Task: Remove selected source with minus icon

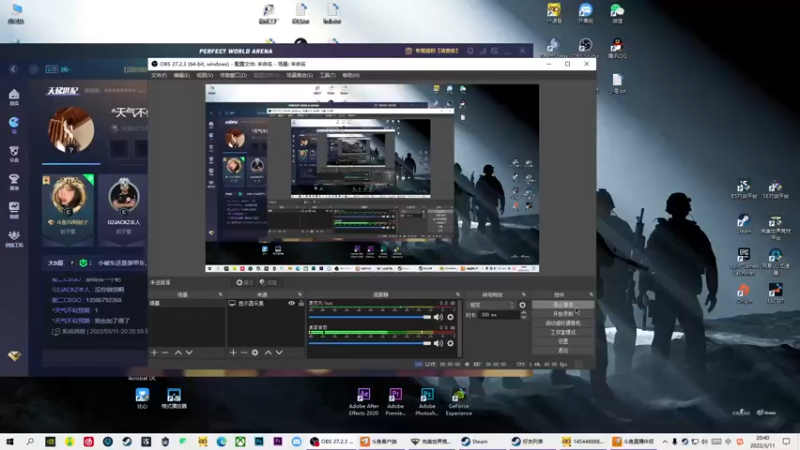Action: [x=244, y=353]
